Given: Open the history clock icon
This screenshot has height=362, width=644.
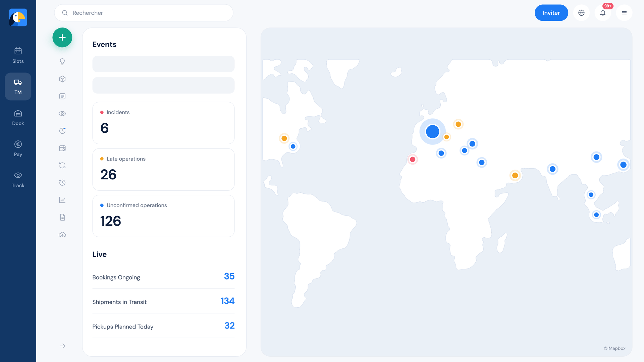Looking at the screenshot, I should click(x=62, y=183).
